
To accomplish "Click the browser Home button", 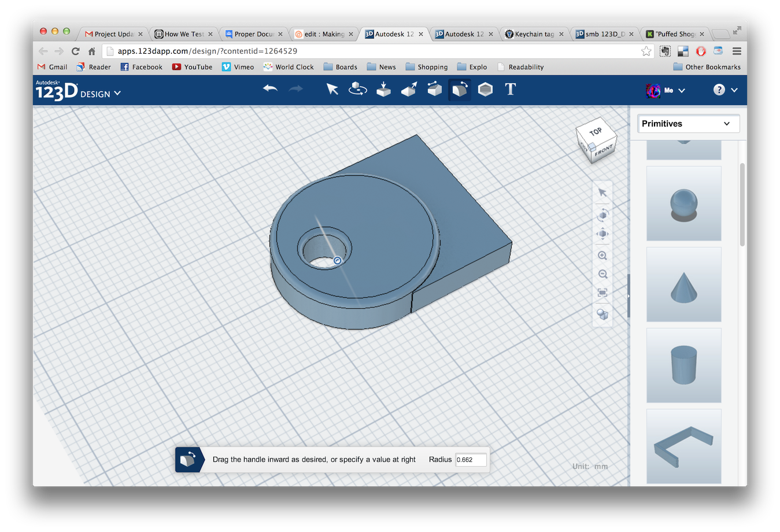I will pyautogui.click(x=91, y=51).
